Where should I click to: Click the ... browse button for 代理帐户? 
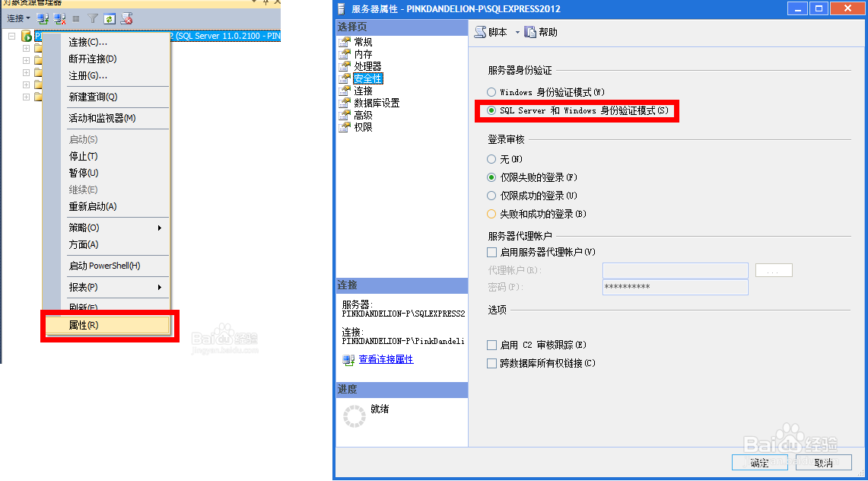774,270
